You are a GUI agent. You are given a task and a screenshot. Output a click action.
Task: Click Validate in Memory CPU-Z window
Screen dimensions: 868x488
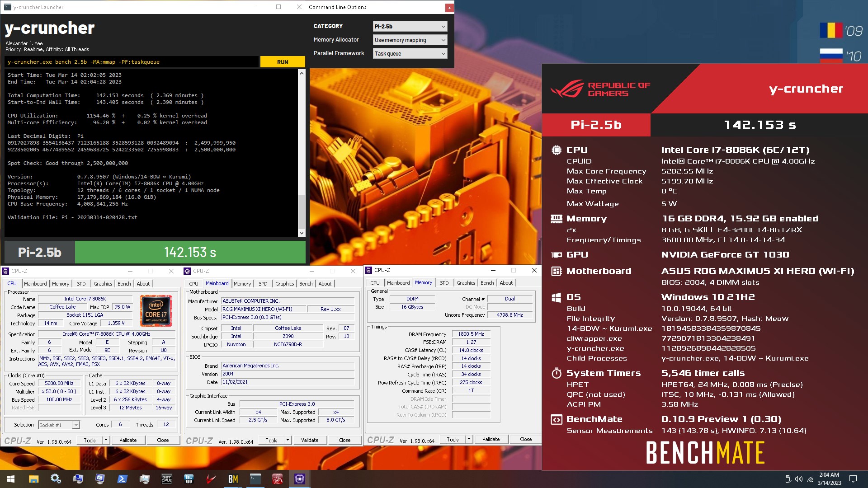point(491,439)
